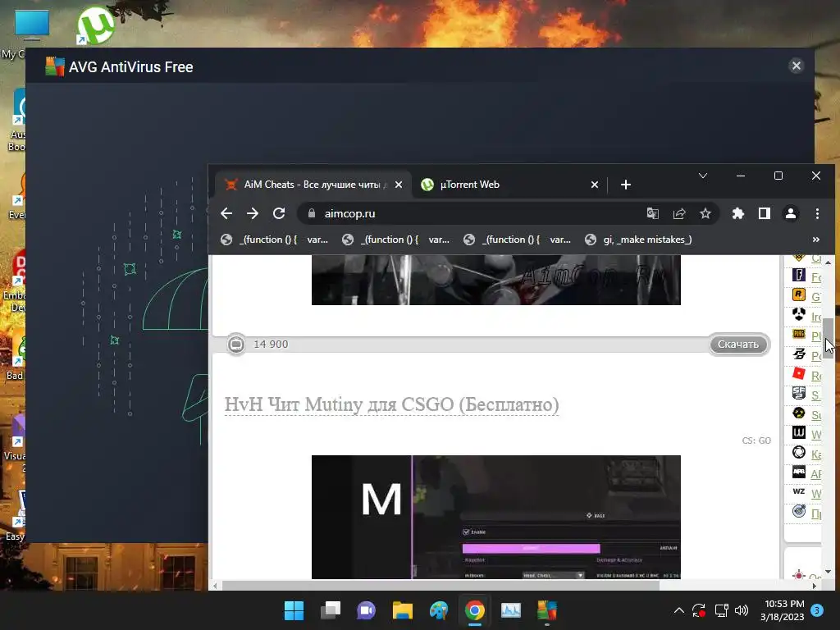The image size is (840, 630).
Task: Open the second _(function () { bookmark
Action: click(396, 240)
